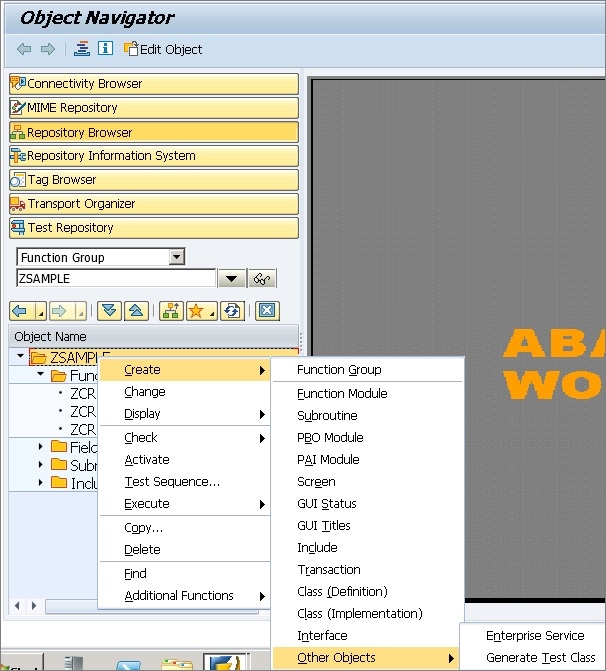Open the ZSAMPLE input history dropdown arrow

231,279
